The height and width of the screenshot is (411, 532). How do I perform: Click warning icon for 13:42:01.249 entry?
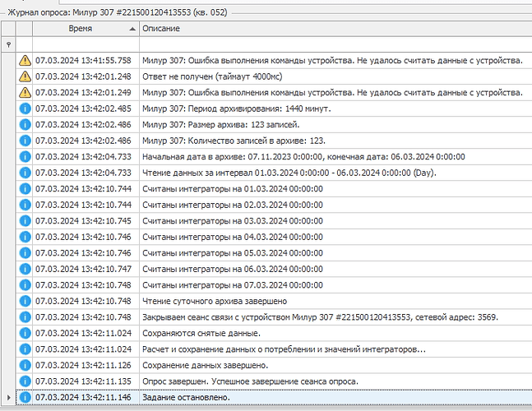24,93
